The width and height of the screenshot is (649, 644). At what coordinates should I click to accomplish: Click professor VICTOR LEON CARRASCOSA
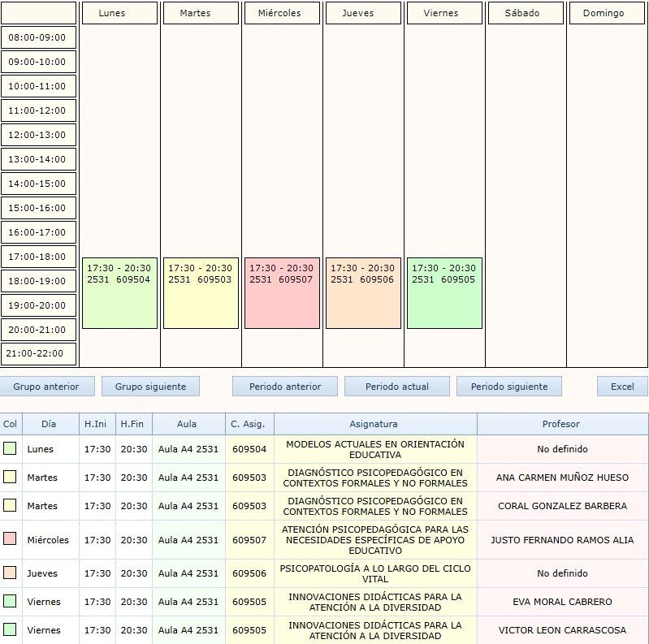coord(563,630)
